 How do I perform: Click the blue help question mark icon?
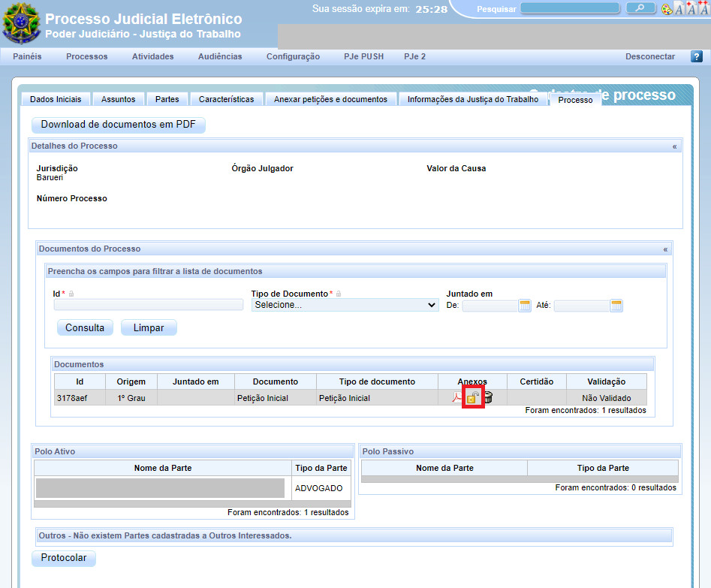[x=696, y=56]
